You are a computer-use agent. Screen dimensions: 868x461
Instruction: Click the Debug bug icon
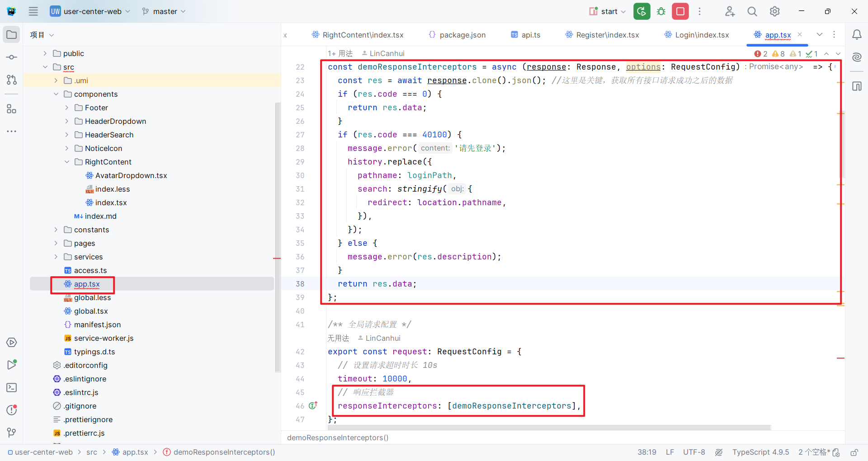coord(661,11)
